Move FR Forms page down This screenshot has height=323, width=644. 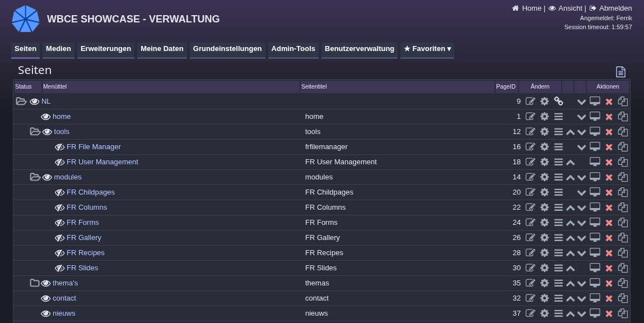[x=581, y=223]
